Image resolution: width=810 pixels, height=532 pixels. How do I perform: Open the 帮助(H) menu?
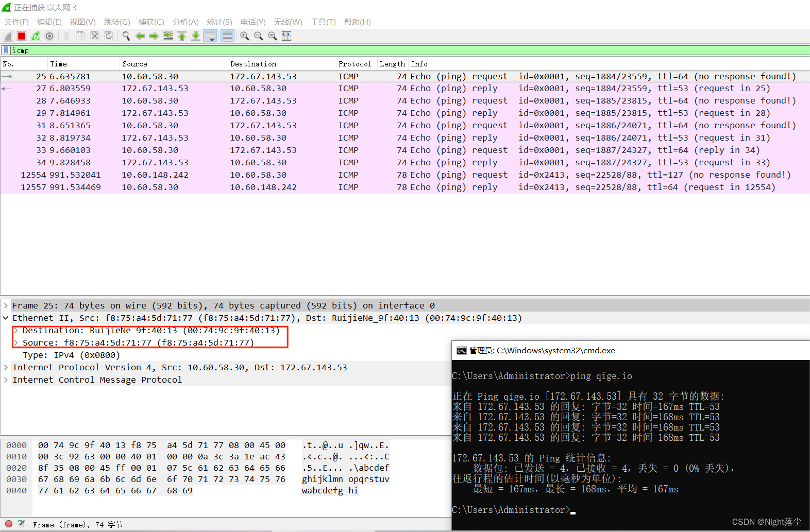pos(358,22)
